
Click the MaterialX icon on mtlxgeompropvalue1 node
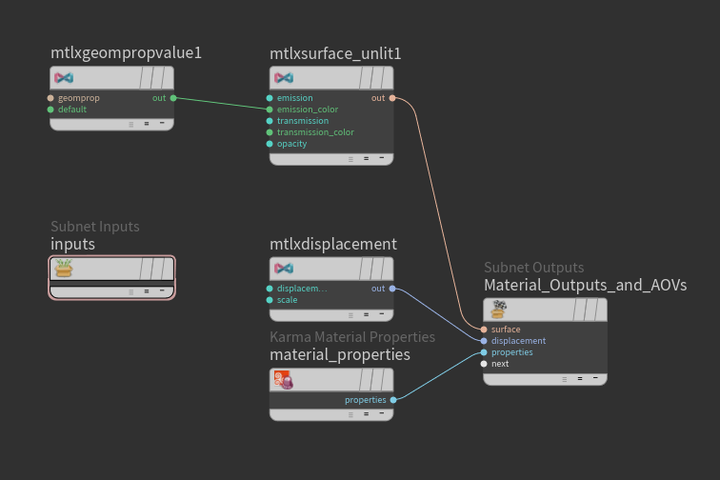tap(64, 78)
